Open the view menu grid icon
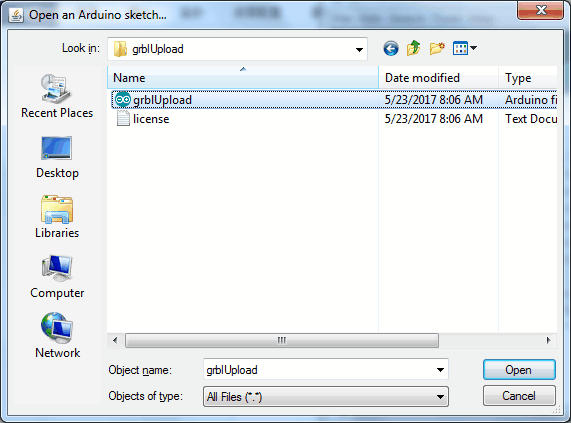This screenshot has width=571, height=423. click(x=464, y=48)
